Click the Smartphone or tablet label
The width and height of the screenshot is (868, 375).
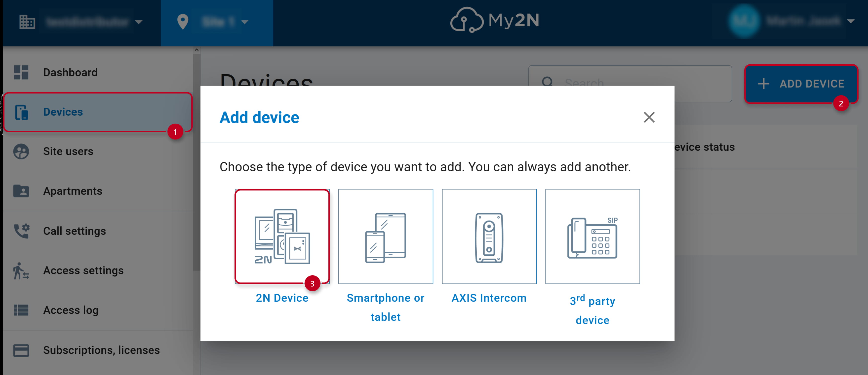(x=386, y=308)
